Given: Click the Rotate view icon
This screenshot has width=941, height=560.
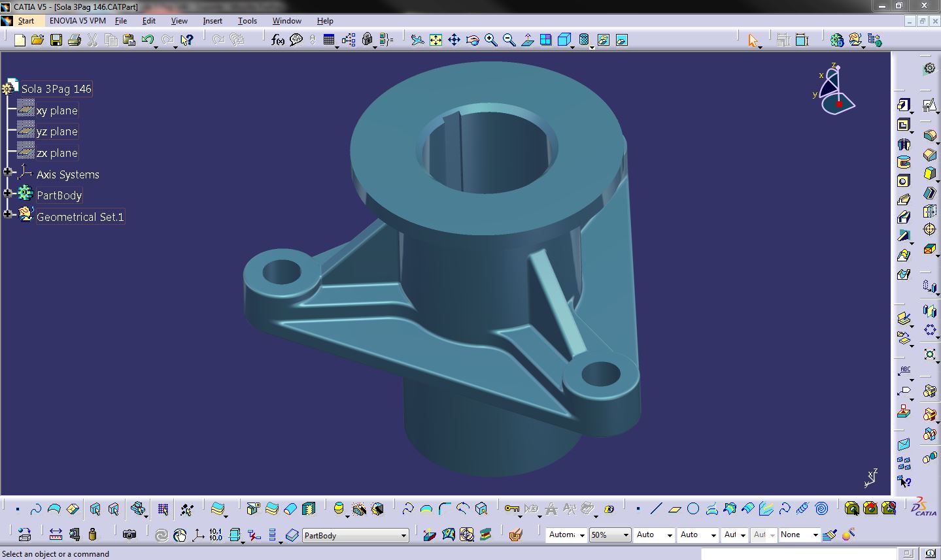Looking at the screenshot, I should pos(472,41).
